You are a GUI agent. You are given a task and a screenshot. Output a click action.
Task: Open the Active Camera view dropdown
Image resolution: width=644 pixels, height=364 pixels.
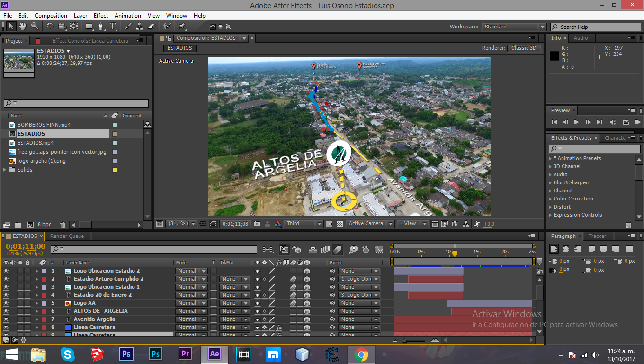pos(370,224)
